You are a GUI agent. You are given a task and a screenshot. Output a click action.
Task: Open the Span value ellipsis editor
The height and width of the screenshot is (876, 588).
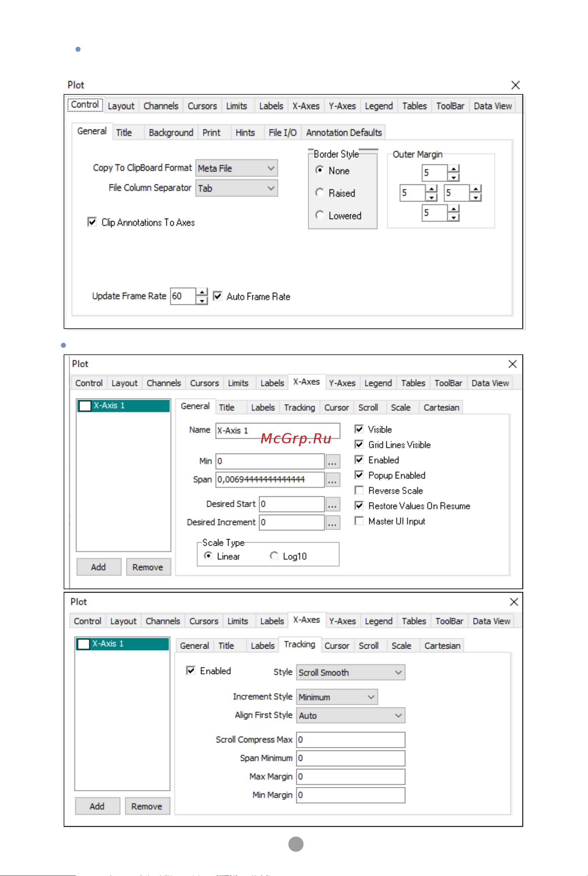point(332,479)
